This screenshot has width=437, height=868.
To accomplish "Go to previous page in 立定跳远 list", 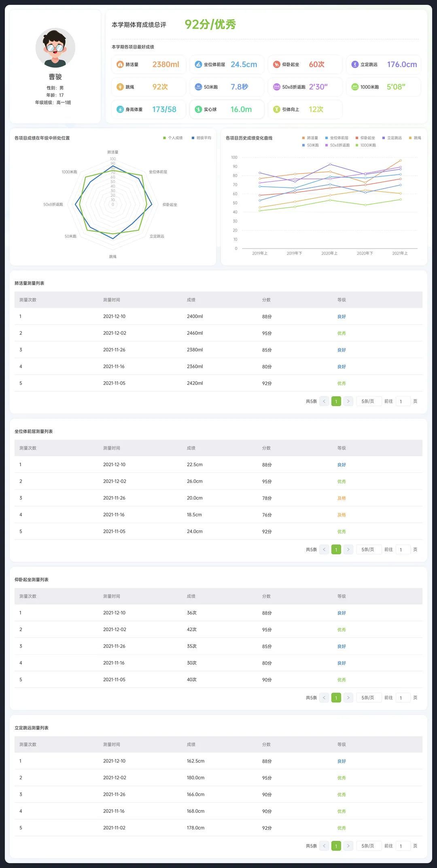I will click(324, 846).
